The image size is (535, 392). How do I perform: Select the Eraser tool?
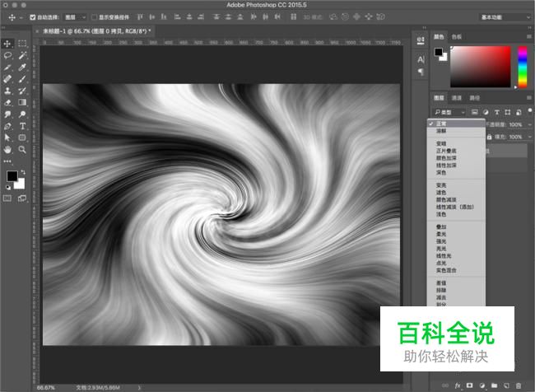click(x=7, y=102)
